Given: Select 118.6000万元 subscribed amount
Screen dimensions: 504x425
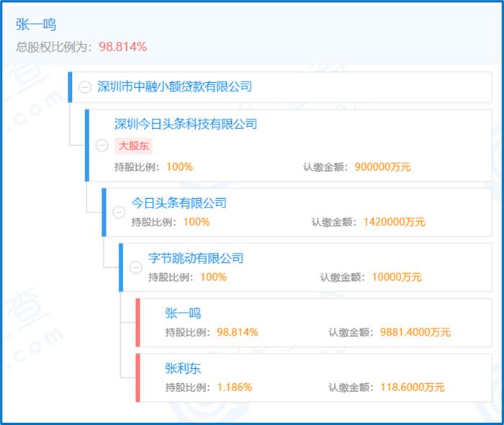Looking at the screenshot, I should (x=413, y=388).
